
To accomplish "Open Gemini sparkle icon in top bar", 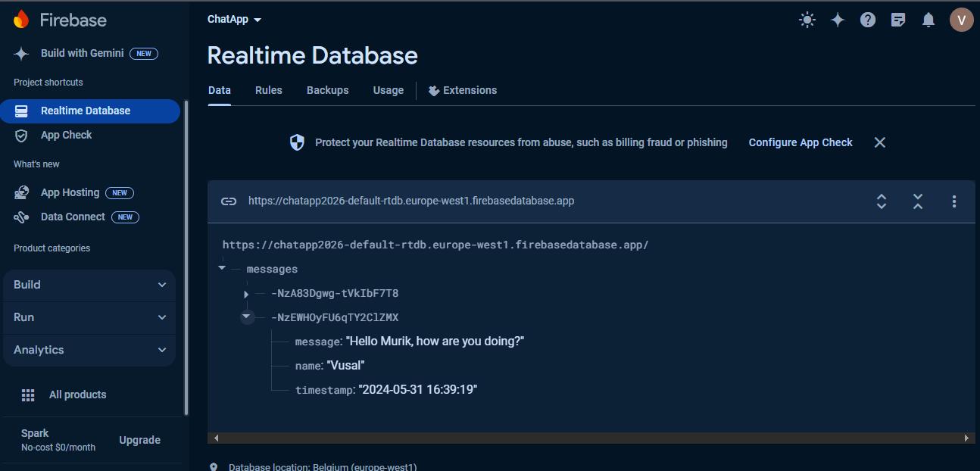I will (x=838, y=20).
